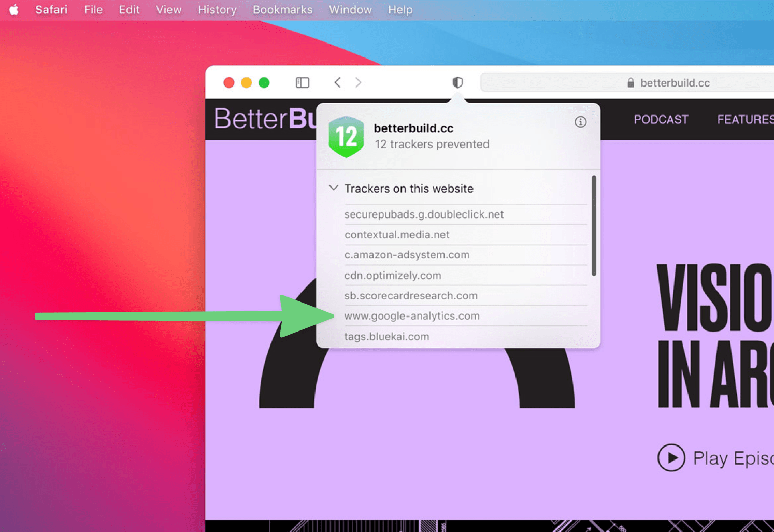Select tags.bluekai.com tracker row
Viewport: 774px width, 532px height.
click(x=465, y=337)
